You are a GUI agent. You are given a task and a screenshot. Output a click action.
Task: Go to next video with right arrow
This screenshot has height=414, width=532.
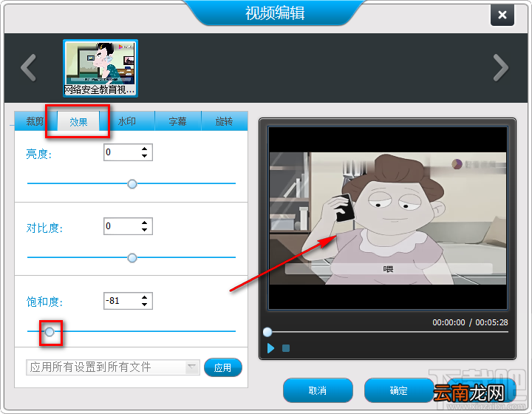click(500, 68)
